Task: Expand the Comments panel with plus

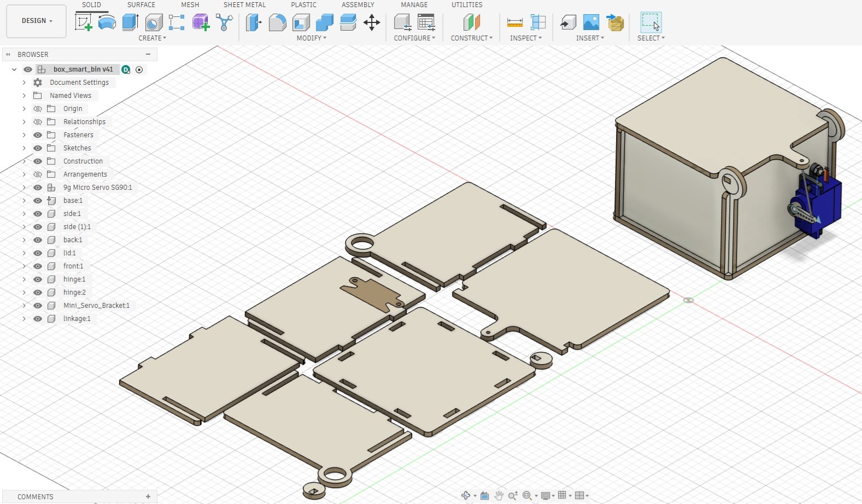Action: pyautogui.click(x=148, y=496)
